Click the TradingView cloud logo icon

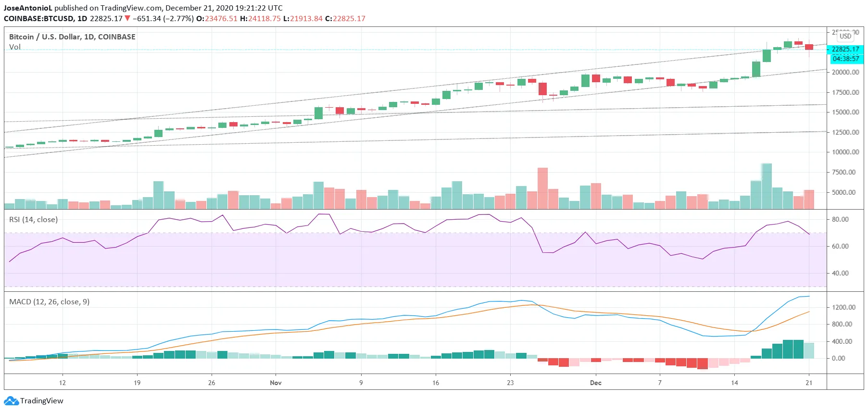[11, 400]
